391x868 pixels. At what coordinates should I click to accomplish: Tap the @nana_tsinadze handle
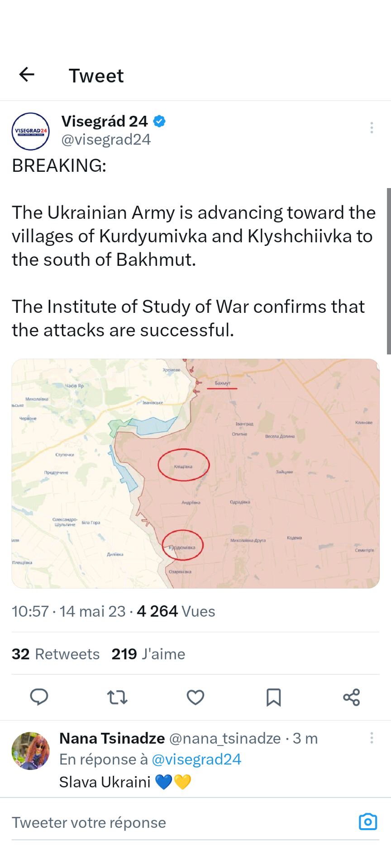[225, 738]
